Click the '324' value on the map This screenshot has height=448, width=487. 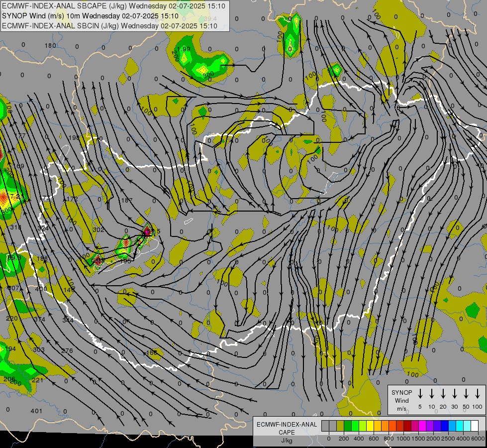pyautogui.click(x=43, y=228)
